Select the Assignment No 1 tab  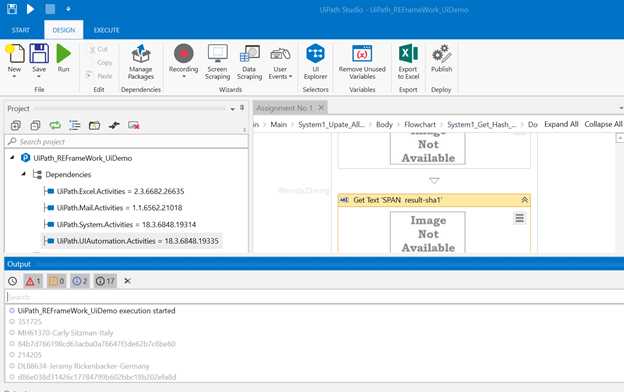[285, 108]
